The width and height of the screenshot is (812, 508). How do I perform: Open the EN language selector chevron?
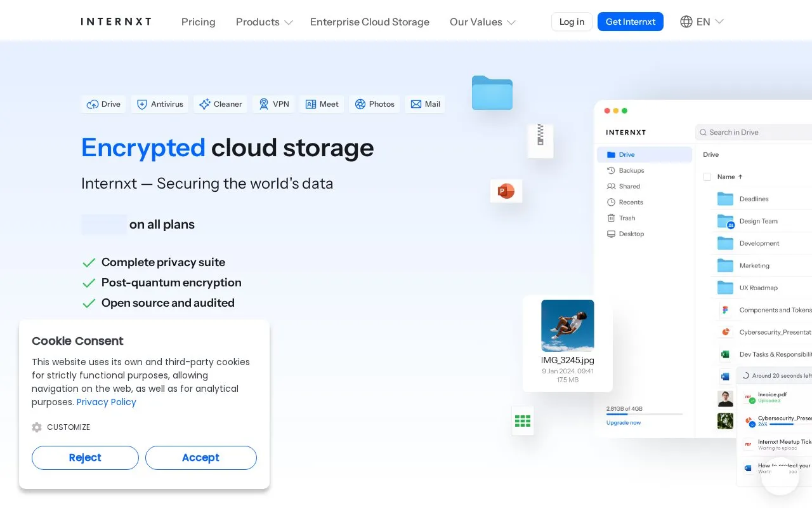tap(719, 22)
